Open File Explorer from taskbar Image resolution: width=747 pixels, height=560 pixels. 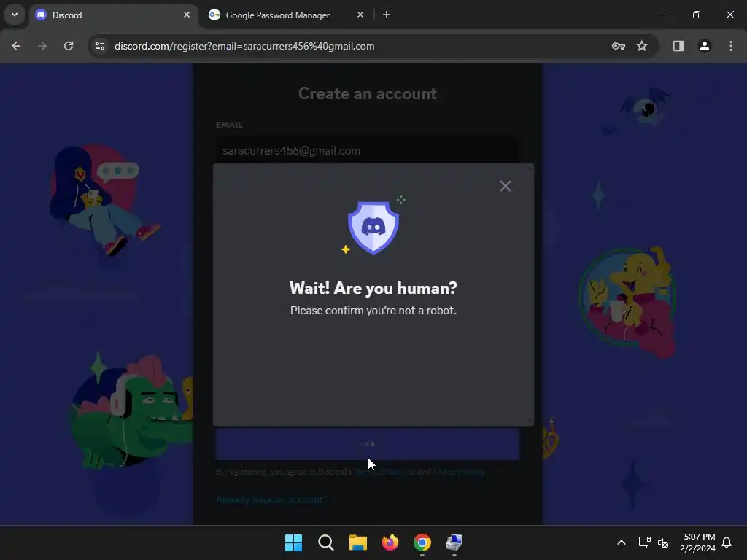click(x=357, y=542)
